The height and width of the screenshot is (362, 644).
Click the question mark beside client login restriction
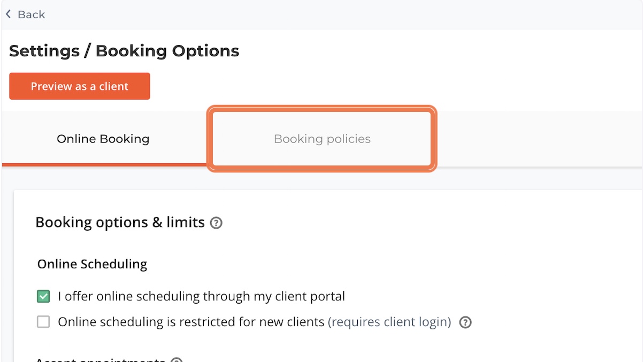(x=465, y=322)
